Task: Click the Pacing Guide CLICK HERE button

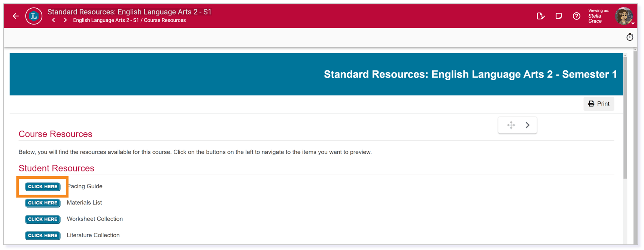Action: tap(43, 186)
